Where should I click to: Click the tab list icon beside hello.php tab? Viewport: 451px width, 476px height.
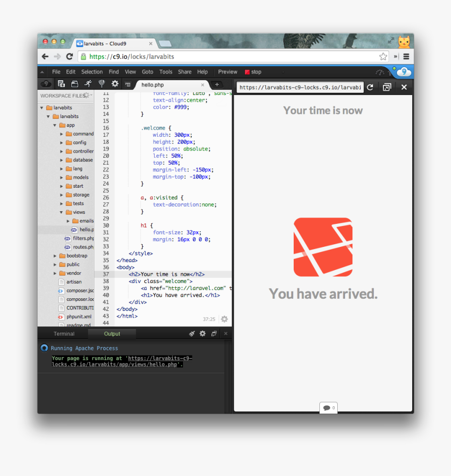point(128,84)
